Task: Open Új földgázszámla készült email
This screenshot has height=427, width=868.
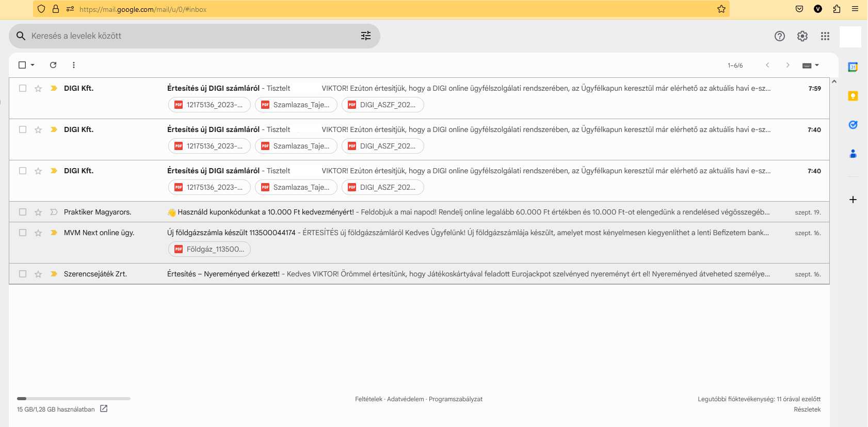Action: pyautogui.click(x=231, y=233)
